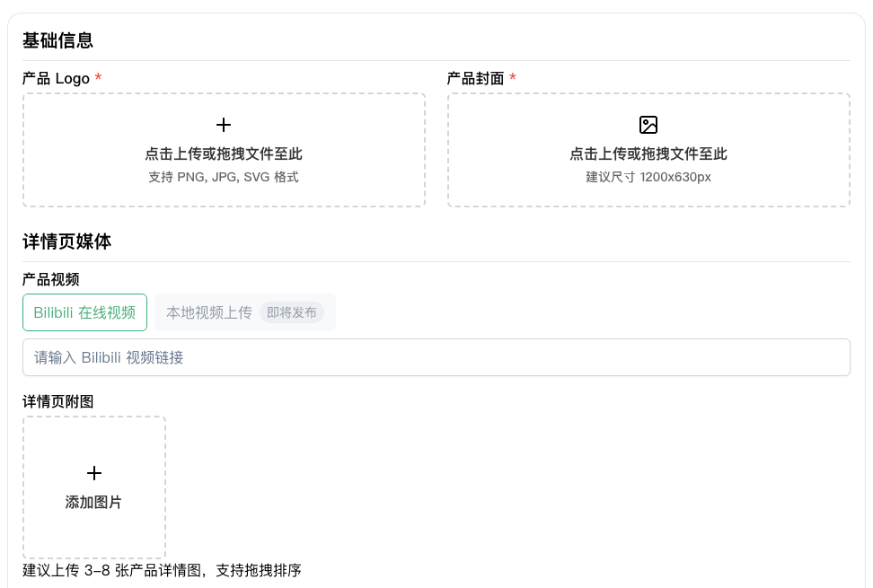
Task: Click the 支持 PNG, JPG, SVG 格式 hint text
Action: coord(224,177)
